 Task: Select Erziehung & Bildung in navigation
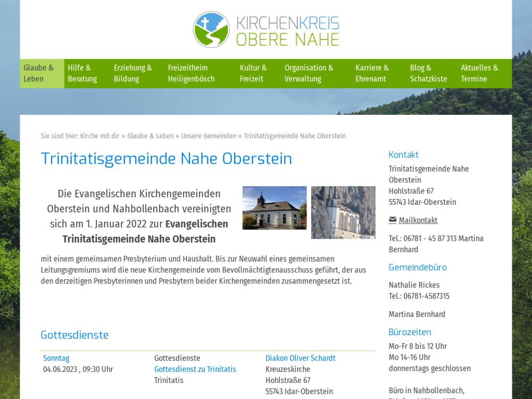click(x=133, y=73)
